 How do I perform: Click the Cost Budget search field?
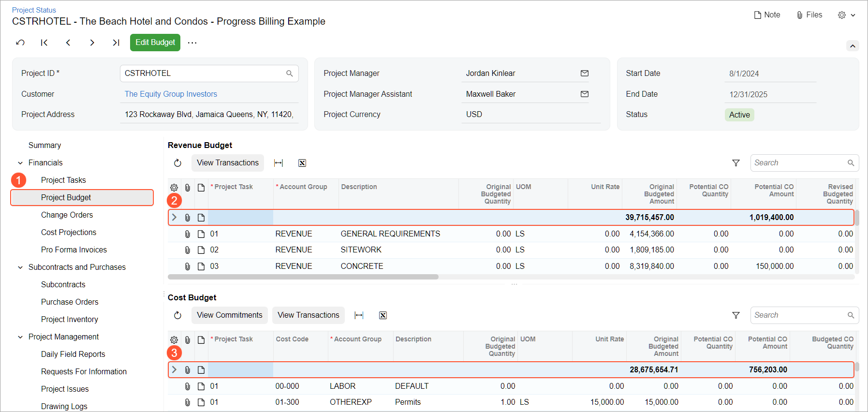click(x=799, y=315)
